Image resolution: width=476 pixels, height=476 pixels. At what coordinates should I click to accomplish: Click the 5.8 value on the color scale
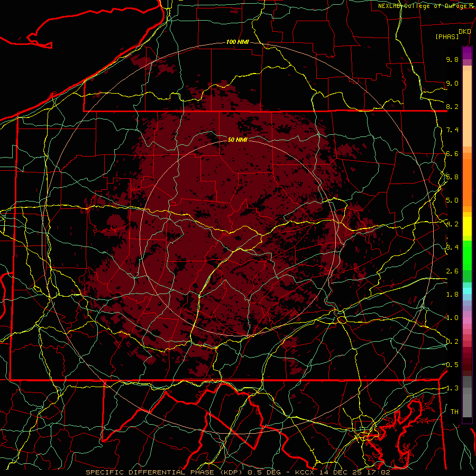452,177
